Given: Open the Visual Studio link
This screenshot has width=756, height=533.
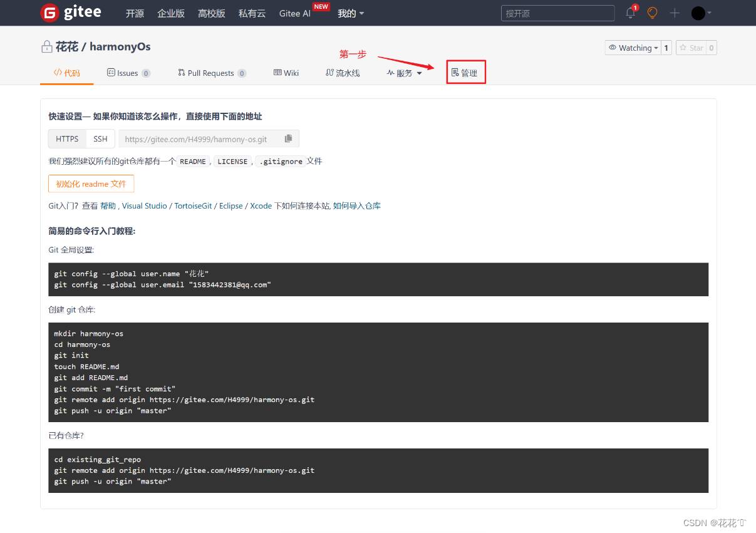Looking at the screenshot, I should [x=145, y=205].
